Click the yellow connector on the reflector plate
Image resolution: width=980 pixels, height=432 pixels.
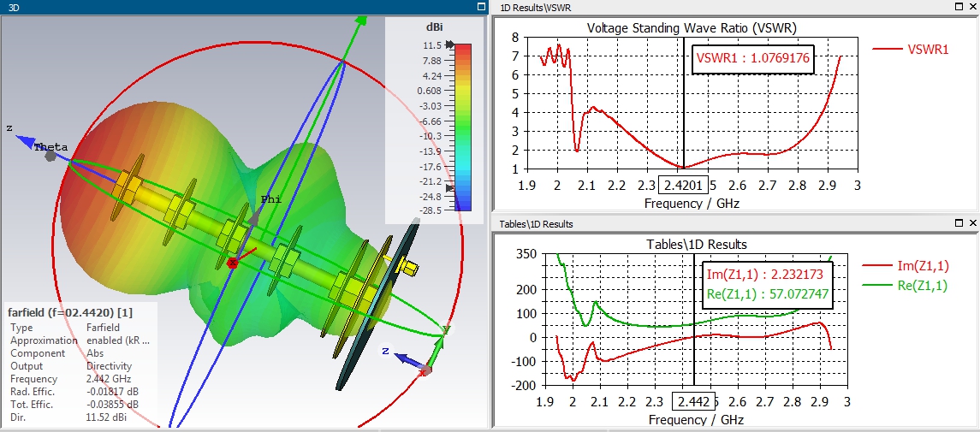(x=409, y=268)
